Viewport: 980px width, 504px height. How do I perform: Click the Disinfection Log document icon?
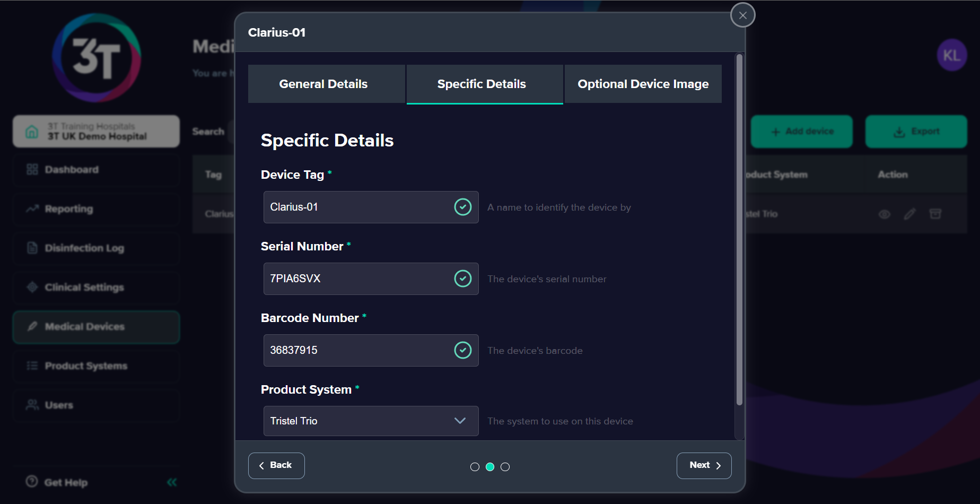click(x=32, y=248)
